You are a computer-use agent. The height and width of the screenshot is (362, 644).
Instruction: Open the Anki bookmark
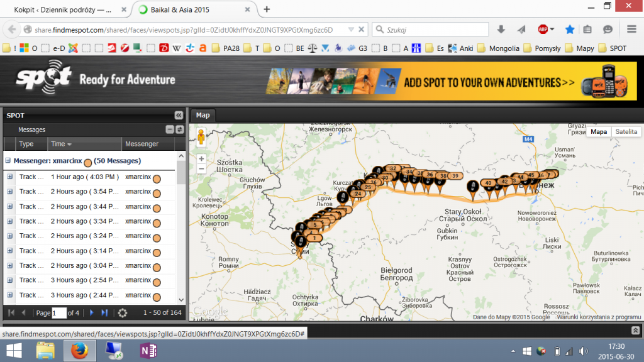point(461,48)
